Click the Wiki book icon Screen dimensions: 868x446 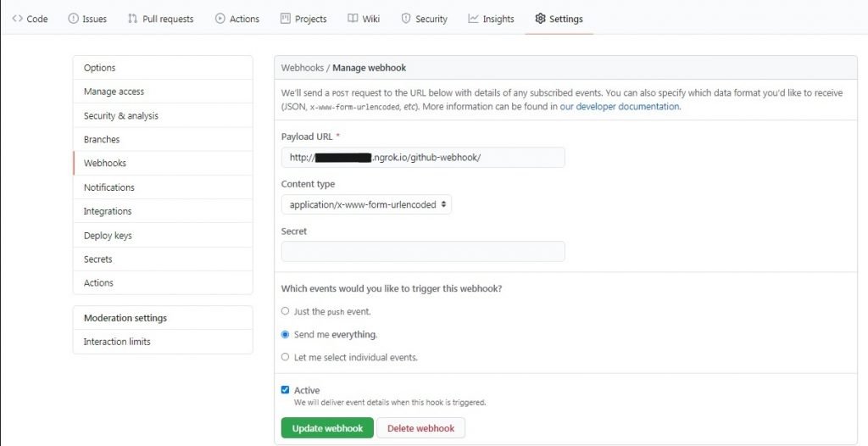(x=353, y=19)
